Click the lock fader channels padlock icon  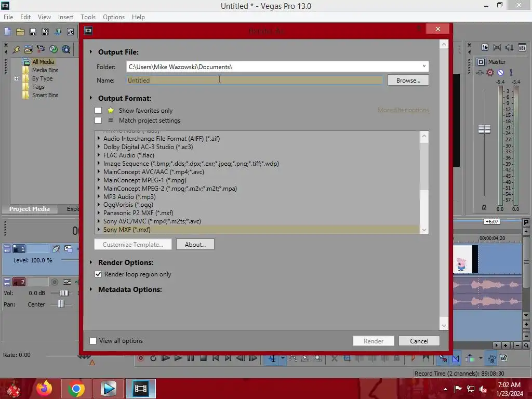tap(484, 207)
